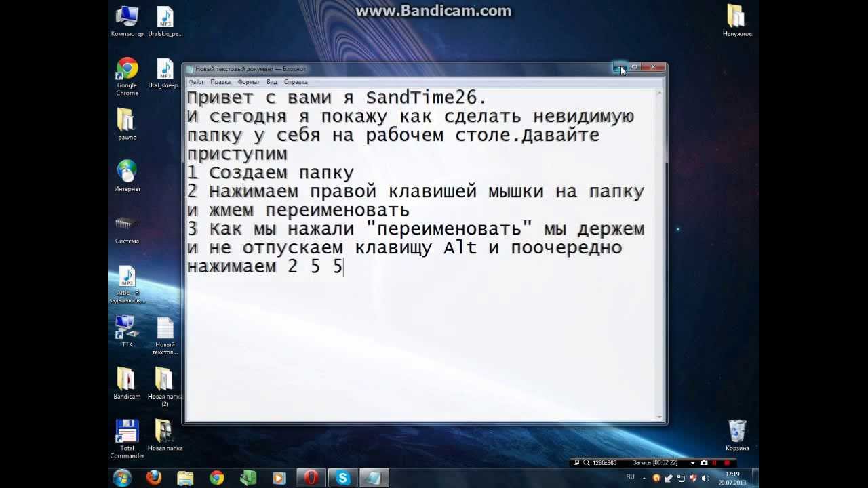The width and height of the screenshot is (868, 488).
Task: Click the RU language indicator
Action: coord(630,477)
